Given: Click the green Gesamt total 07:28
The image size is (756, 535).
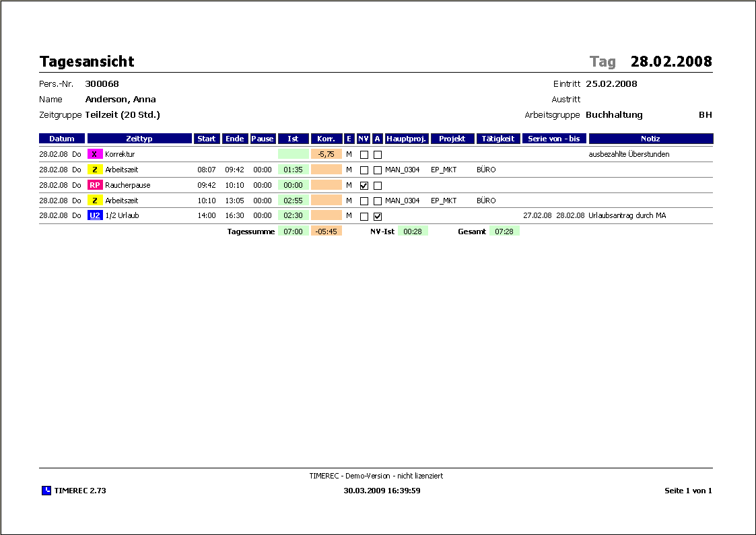Looking at the screenshot, I should click(x=504, y=231).
